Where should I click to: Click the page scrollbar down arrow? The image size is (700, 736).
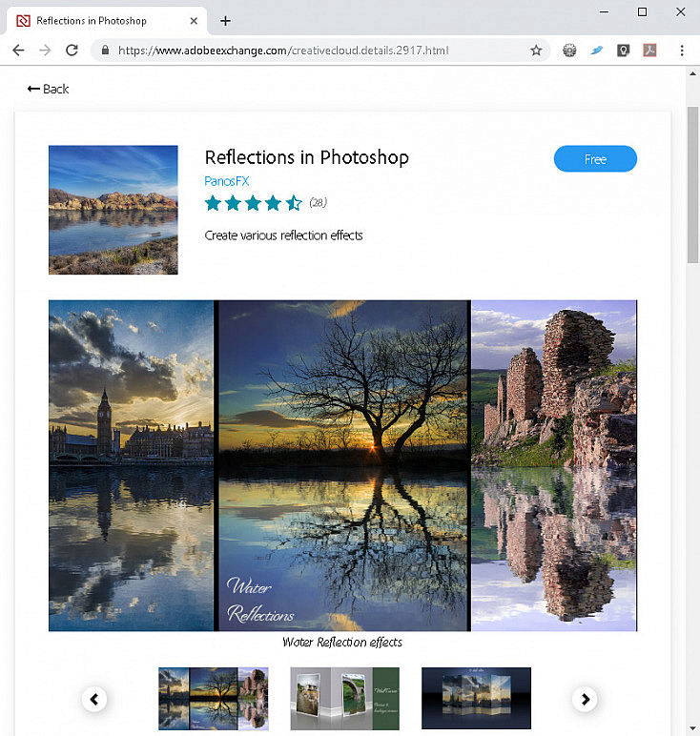tap(693, 728)
